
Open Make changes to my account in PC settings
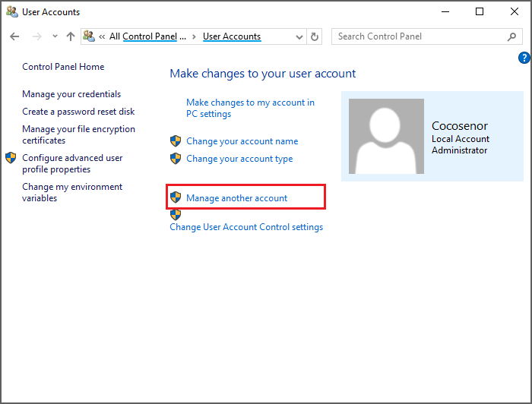tap(250, 108)
